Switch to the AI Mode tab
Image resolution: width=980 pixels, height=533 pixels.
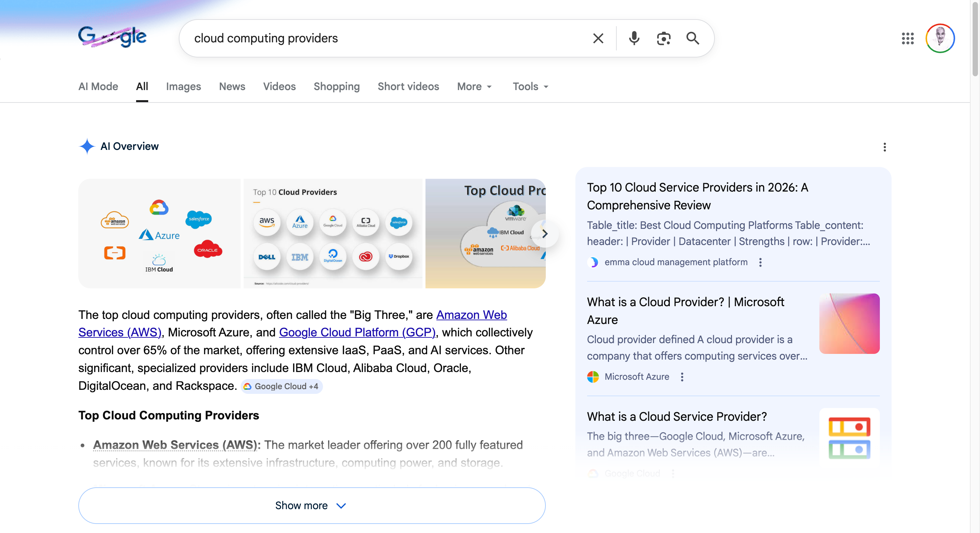(98, 87)
